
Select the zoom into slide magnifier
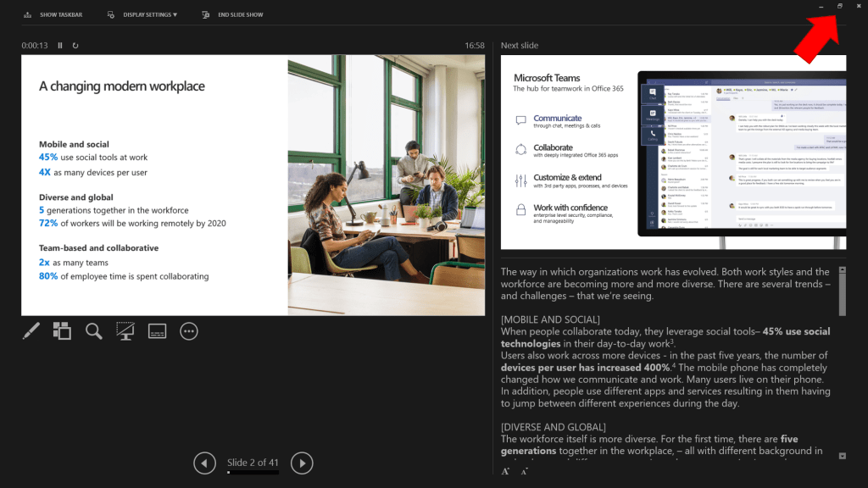pos(94,331)
